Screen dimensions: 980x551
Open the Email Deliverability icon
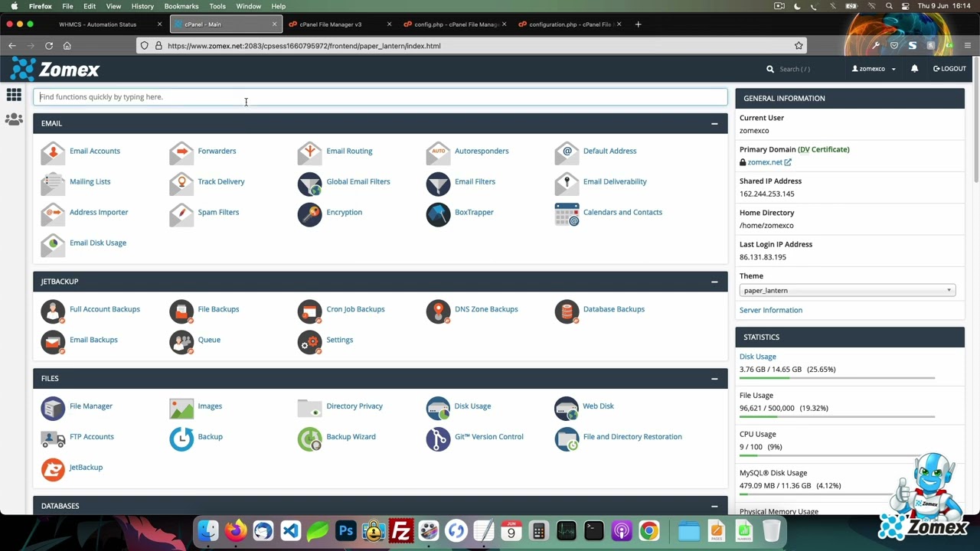[x=567, y=183]
